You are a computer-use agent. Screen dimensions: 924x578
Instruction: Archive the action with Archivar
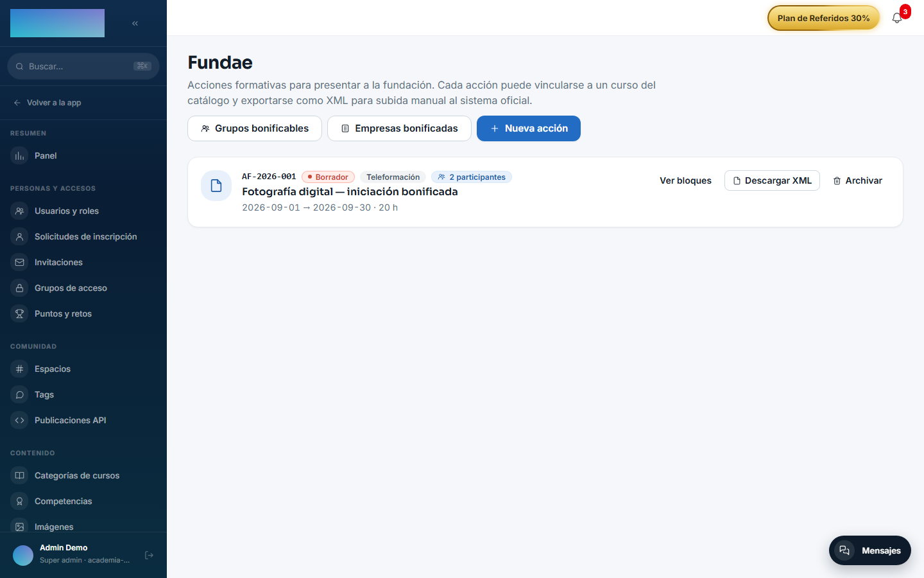point(857,180)
